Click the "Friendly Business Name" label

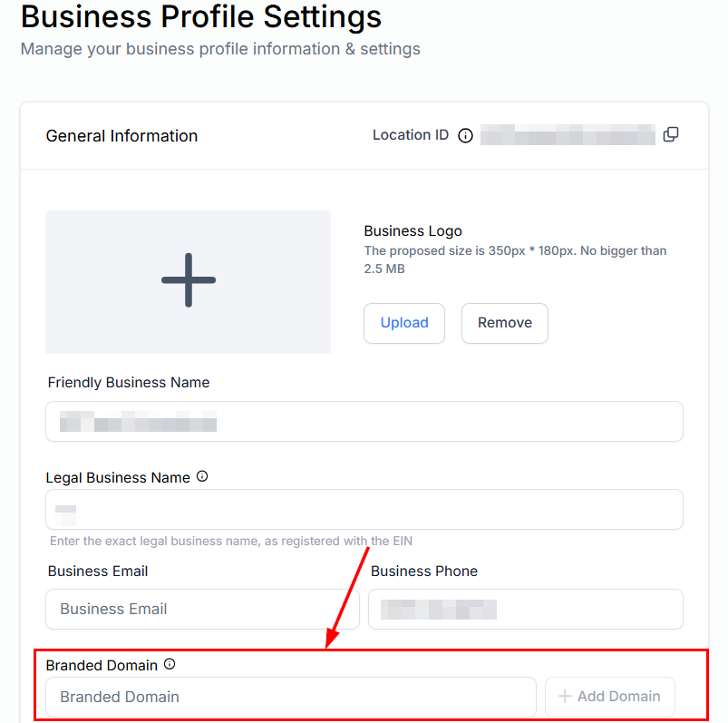(x=129, y=383)
